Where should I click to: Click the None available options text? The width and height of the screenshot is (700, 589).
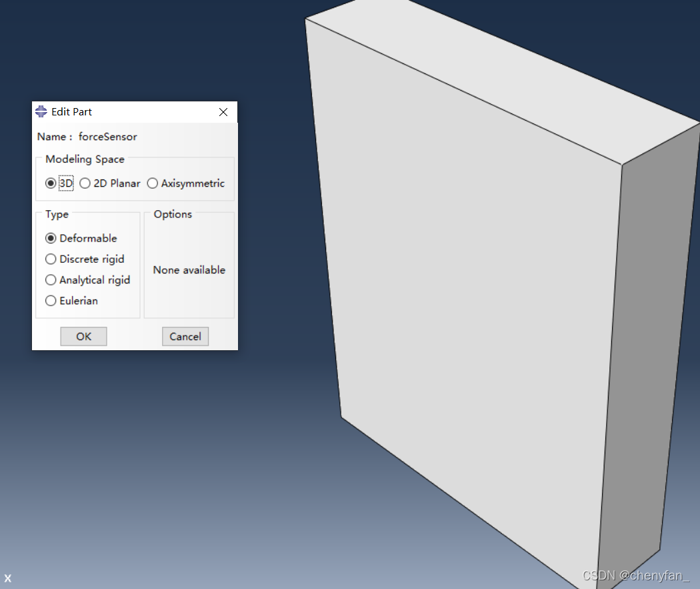tap(189, 269)
